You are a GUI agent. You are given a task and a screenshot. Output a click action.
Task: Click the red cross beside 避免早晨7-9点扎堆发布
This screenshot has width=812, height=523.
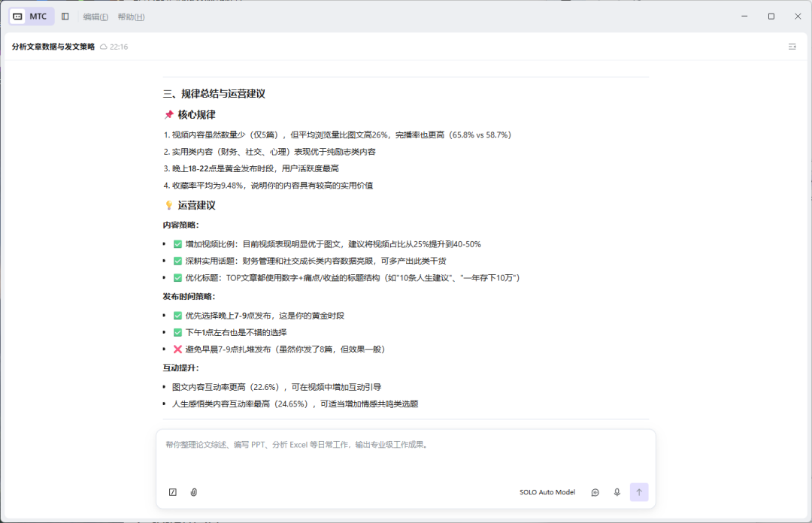(177, 349)
